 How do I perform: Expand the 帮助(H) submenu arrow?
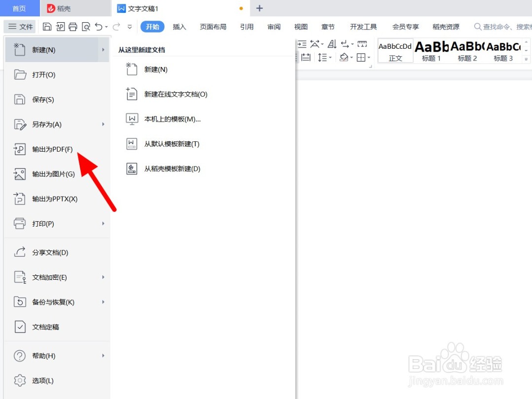[x=103, y=356]
